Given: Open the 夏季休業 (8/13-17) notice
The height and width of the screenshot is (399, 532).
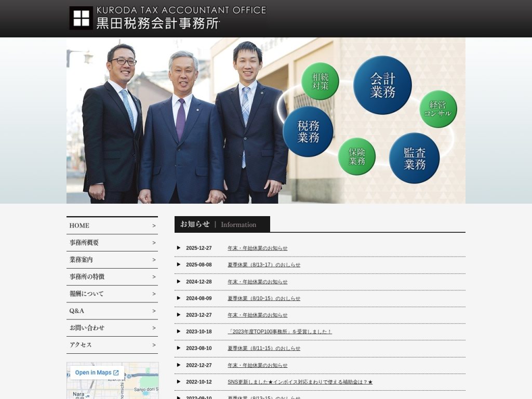Looking at the screenshot, I should click(264, 265).
